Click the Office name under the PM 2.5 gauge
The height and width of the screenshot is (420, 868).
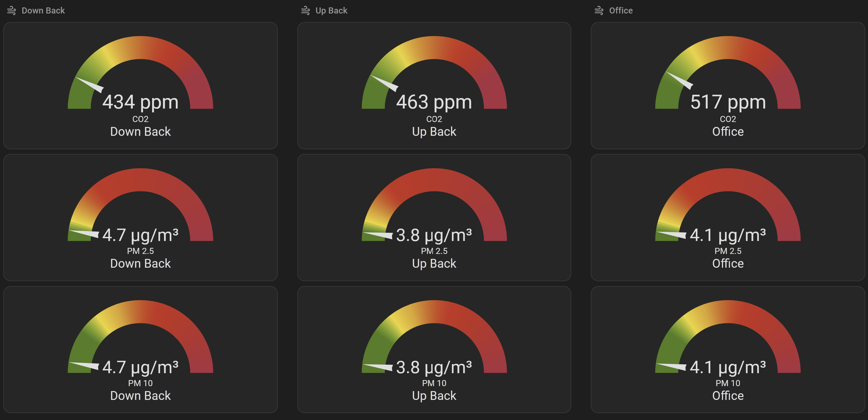point(728,263)
